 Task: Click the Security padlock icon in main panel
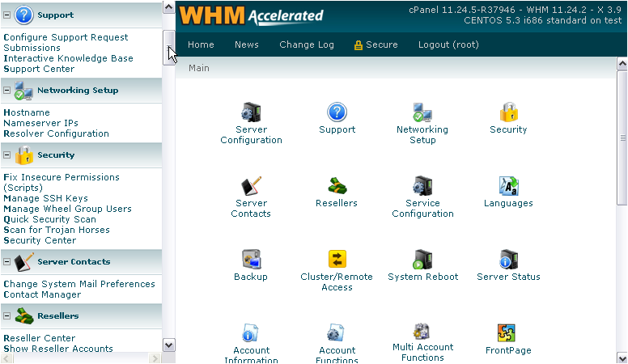click(x=508, y=112)
